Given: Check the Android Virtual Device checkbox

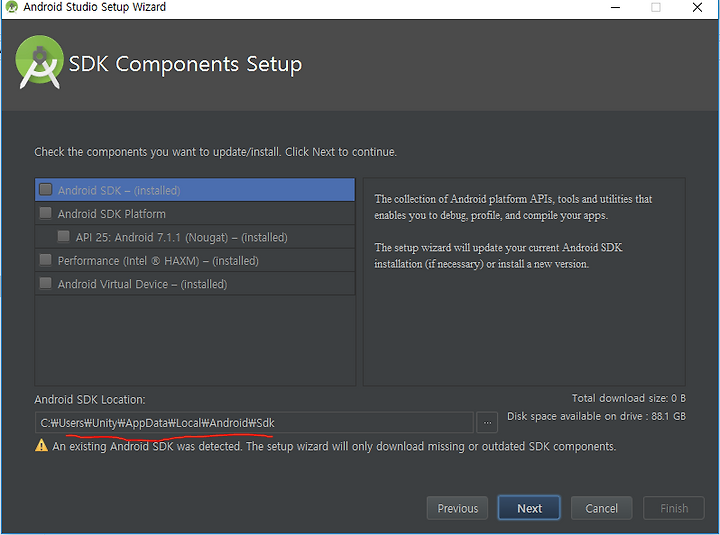Looking at the screenshot, I should coord(45,283).
